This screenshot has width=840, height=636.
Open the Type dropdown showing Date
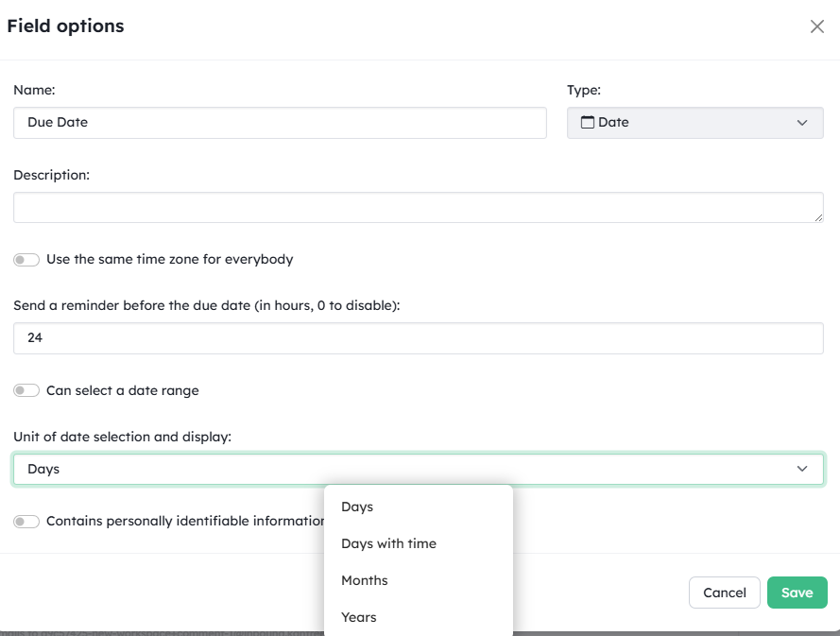coord(694,123)
